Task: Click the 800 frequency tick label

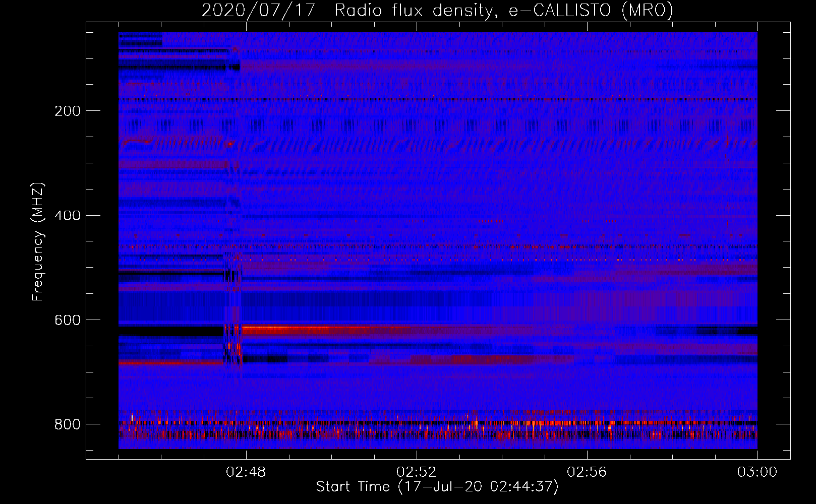Action: pyautogui.click(x=68, y=424)
